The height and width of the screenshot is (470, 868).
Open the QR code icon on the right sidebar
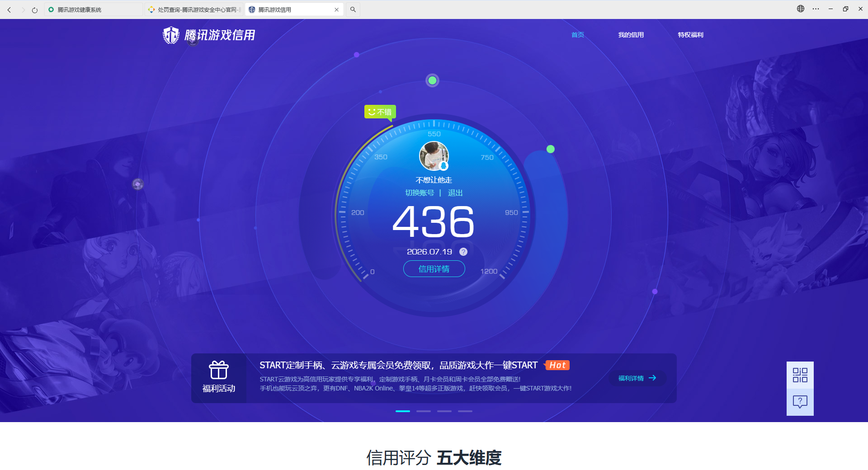(800, 375)
